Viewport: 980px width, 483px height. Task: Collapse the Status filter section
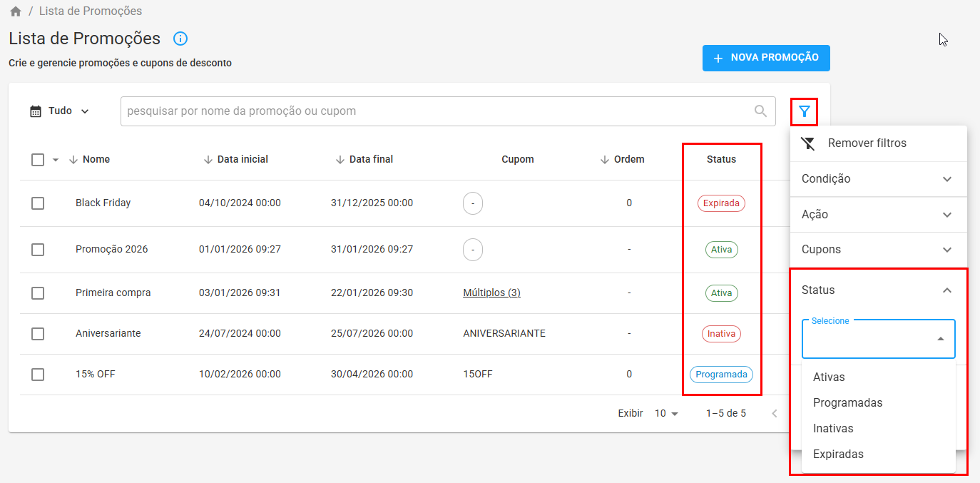pyautogui.click(x=946, y=290)
